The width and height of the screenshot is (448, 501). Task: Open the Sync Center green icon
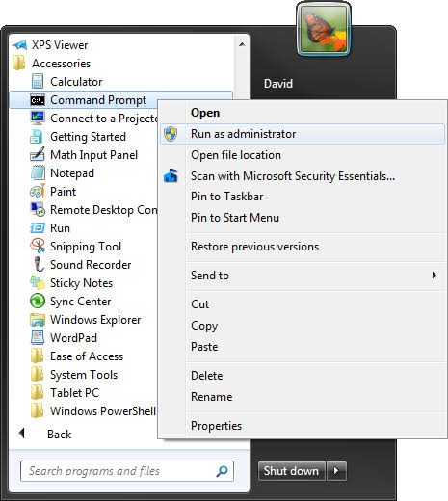(38, 302)
